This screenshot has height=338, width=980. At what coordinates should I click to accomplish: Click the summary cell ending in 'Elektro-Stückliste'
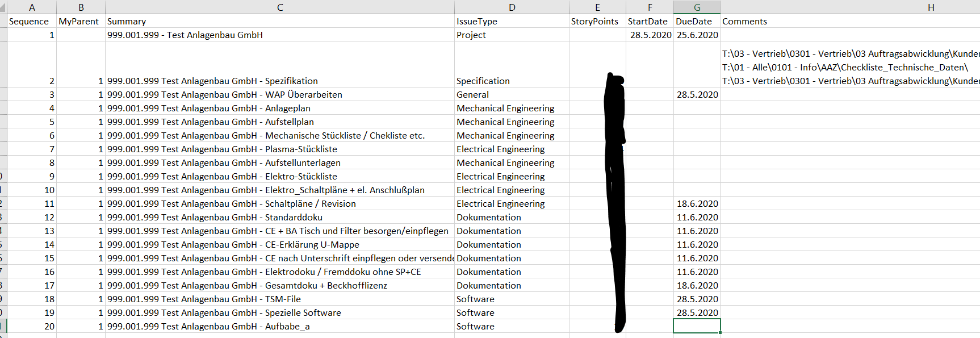click(280, 176)
